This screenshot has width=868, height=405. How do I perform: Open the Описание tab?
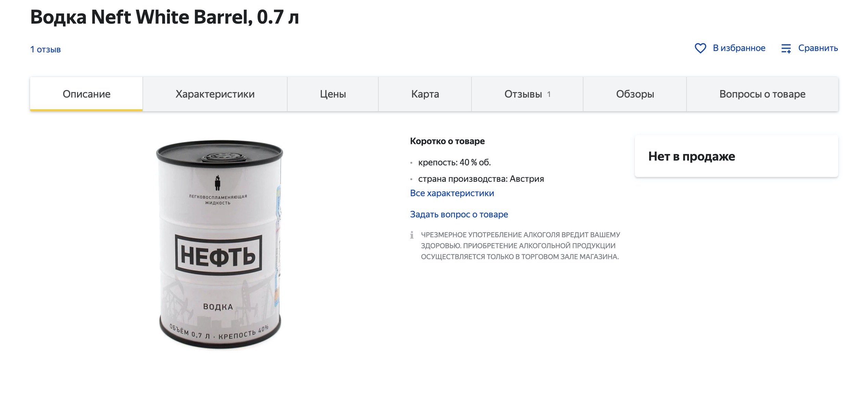coord(86,94)
